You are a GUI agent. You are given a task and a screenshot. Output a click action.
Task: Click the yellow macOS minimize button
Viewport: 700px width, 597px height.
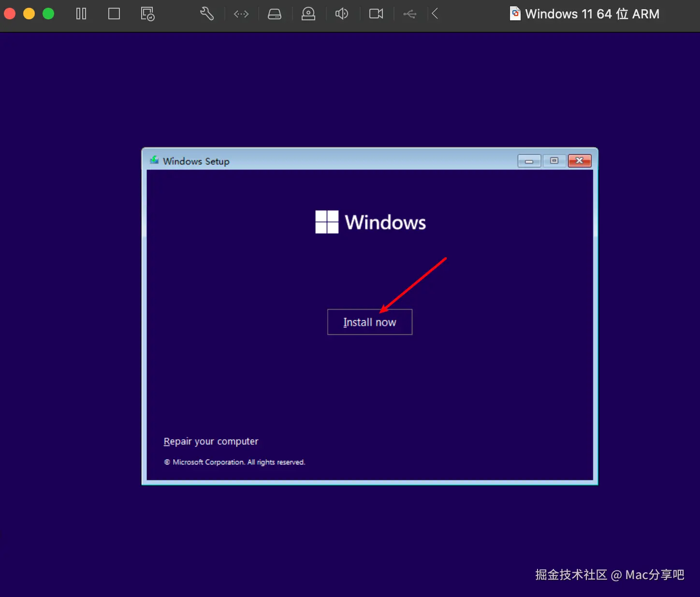pos(29,14)
